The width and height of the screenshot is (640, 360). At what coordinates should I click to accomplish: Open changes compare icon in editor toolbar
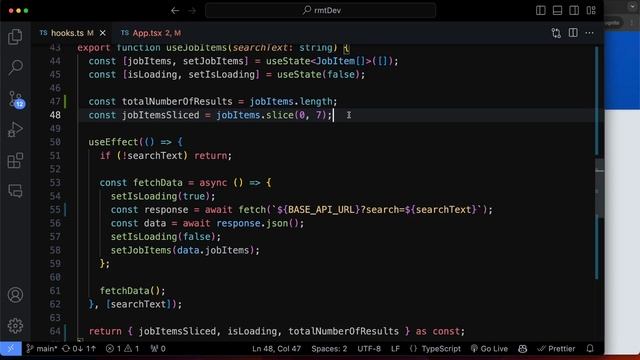coord(556,33)
